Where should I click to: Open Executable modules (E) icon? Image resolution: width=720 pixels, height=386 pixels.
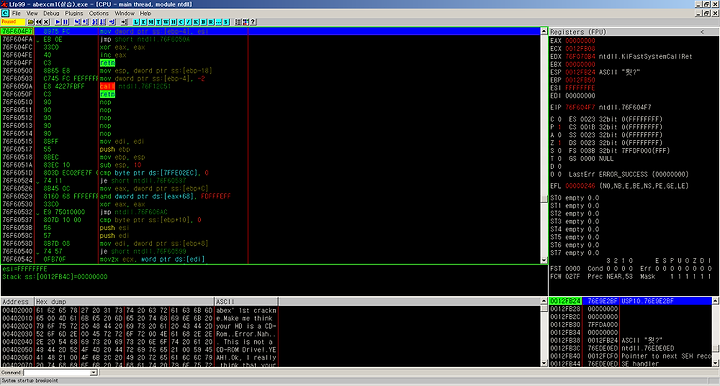pos(143,22)
